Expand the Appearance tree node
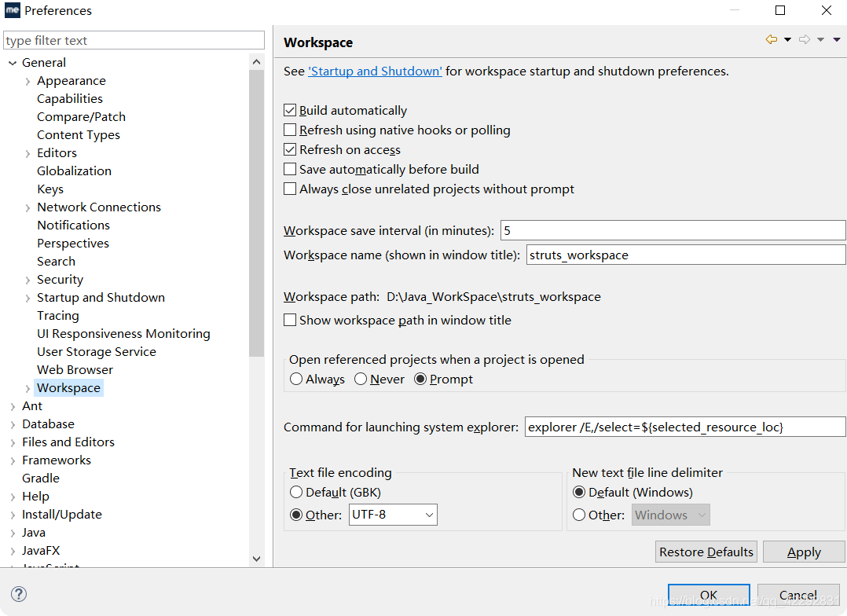 27,82
